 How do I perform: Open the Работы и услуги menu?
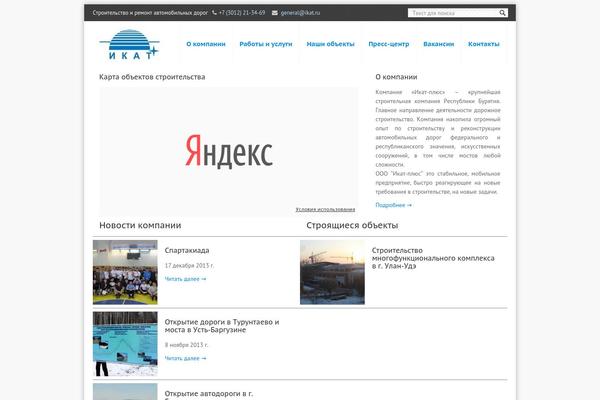pos(266,44)
